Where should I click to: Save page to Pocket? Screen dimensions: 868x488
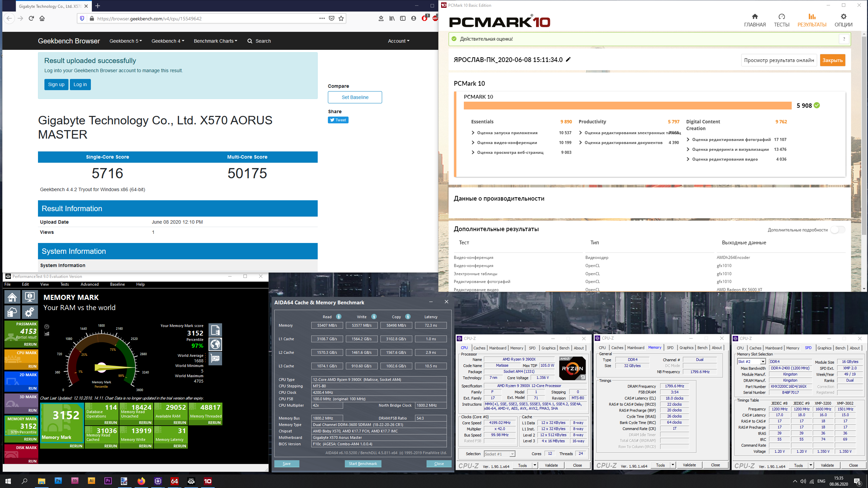(x=332, y=18)
